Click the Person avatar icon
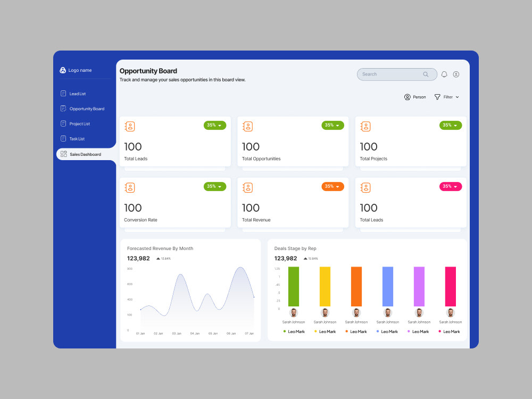 [407, 97]
